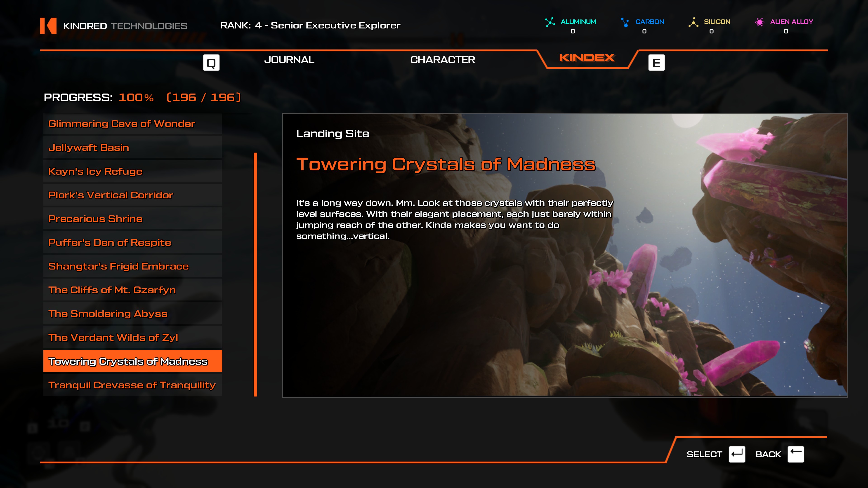
Task: Click the Alien Alloy resource icon
Action: click(x=759, y=22)
